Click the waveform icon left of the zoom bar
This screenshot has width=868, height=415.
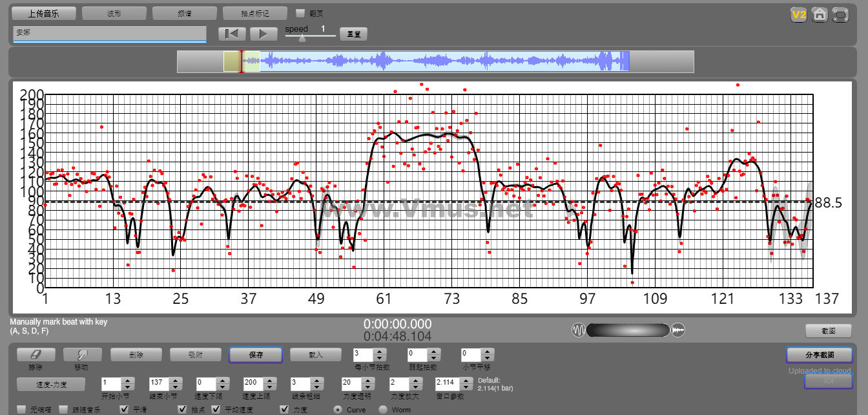[578, 330]
